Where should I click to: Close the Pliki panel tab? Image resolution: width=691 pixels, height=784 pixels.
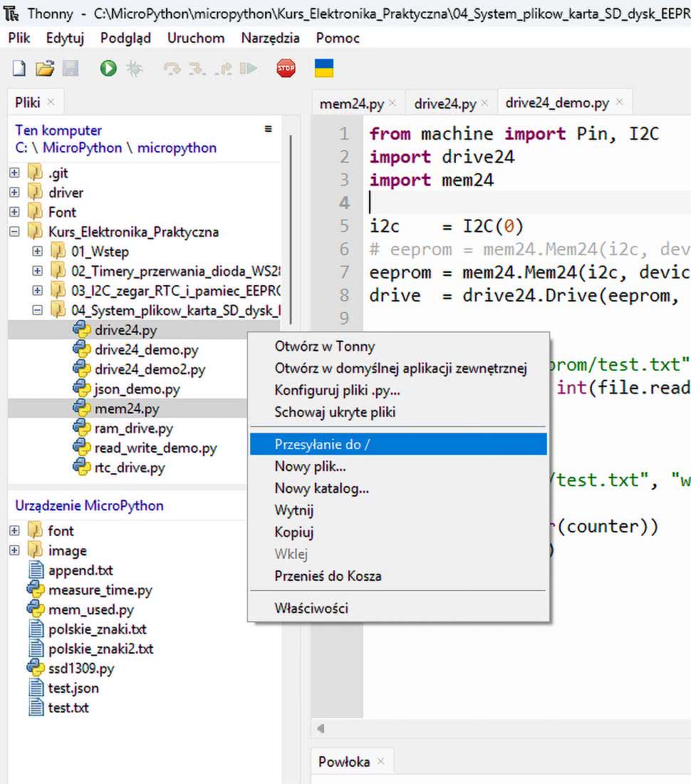pyautogui.click(x=51, y=102)
